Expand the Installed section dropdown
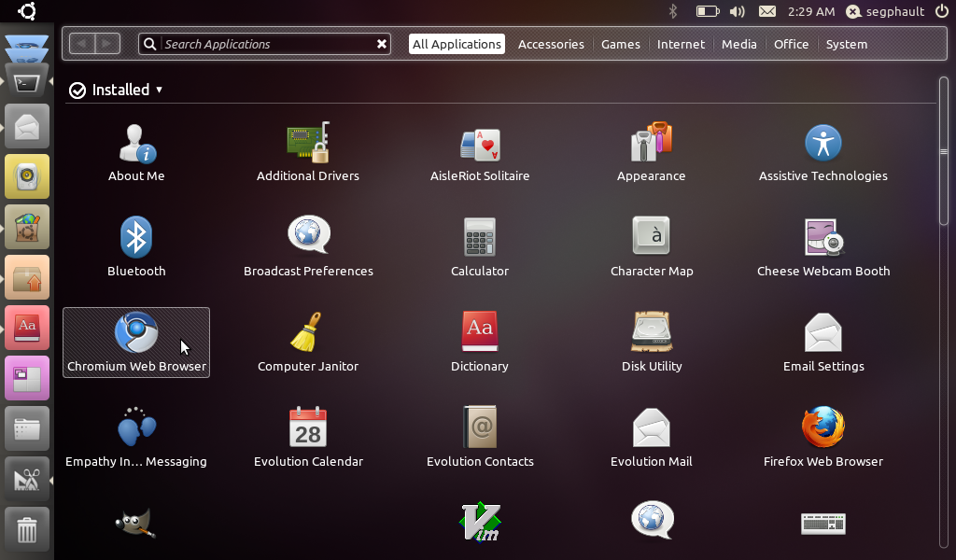The image size is (956, 560). (x=159, y=91)
